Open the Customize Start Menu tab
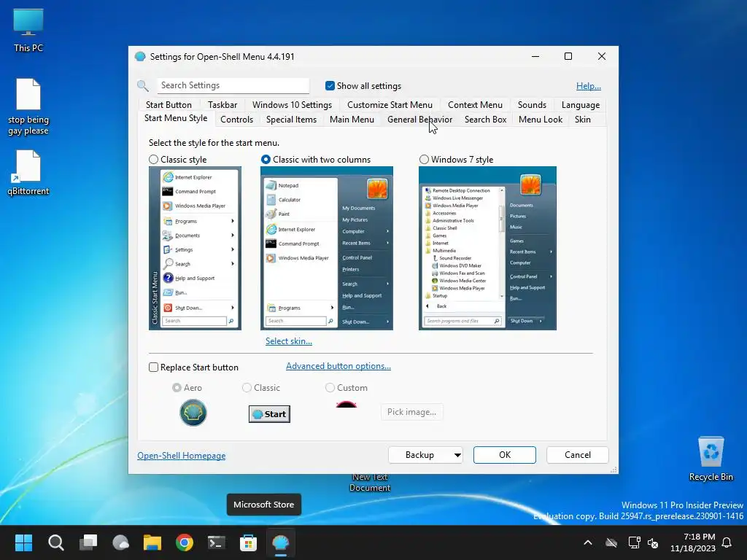The image size is (747, 560). 390,105
